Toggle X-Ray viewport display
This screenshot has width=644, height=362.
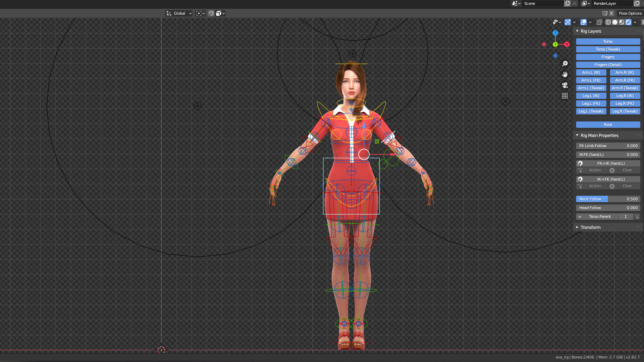click(x=599, y=22)
